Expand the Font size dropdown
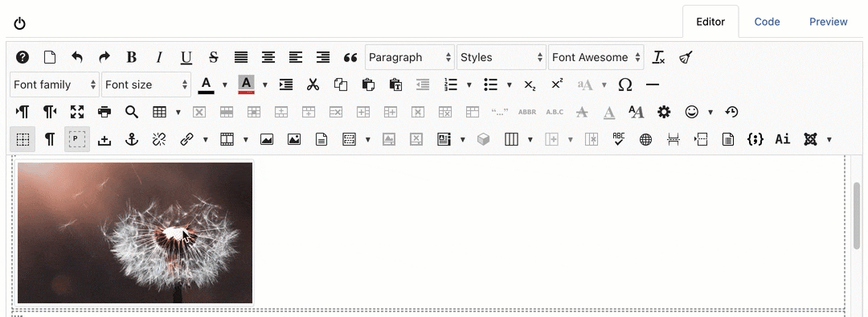 point(146,84)
